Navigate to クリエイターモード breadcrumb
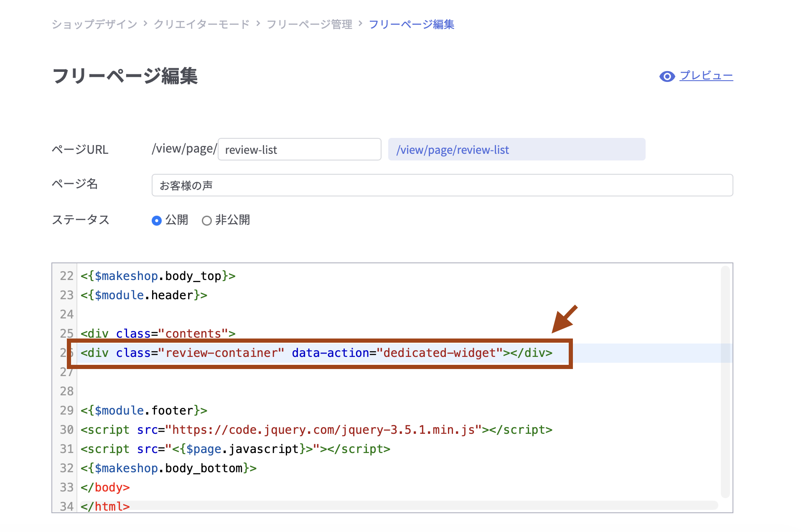809x532 pixels. click(x=201, y=25)
